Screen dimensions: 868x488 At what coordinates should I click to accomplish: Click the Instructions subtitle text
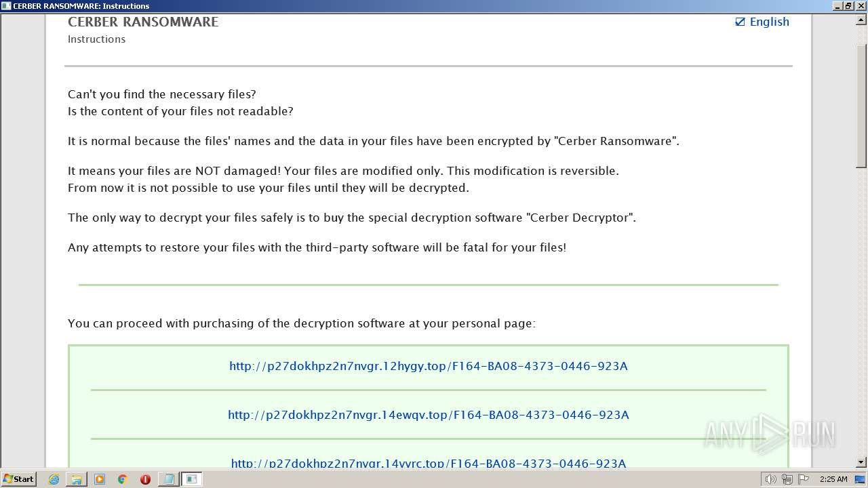(x=96, y=39)
